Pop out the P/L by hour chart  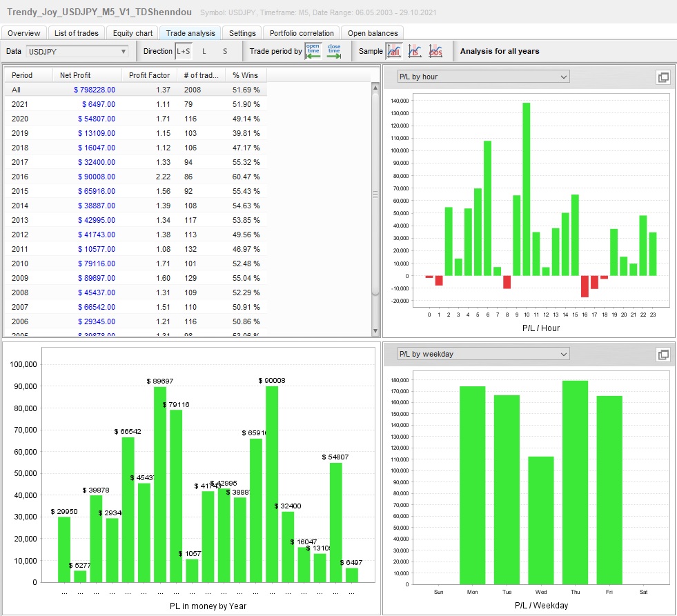click(663, 77)
